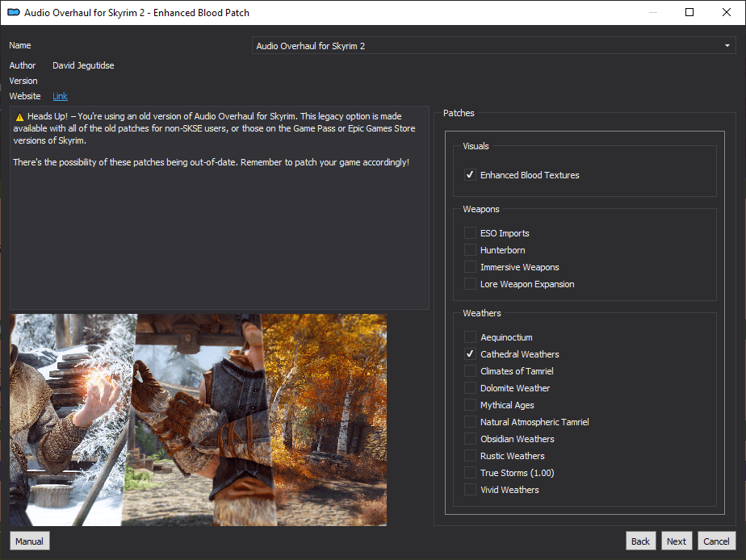
Task: Proceed with the Next button
Action: [x=676, y=541]
